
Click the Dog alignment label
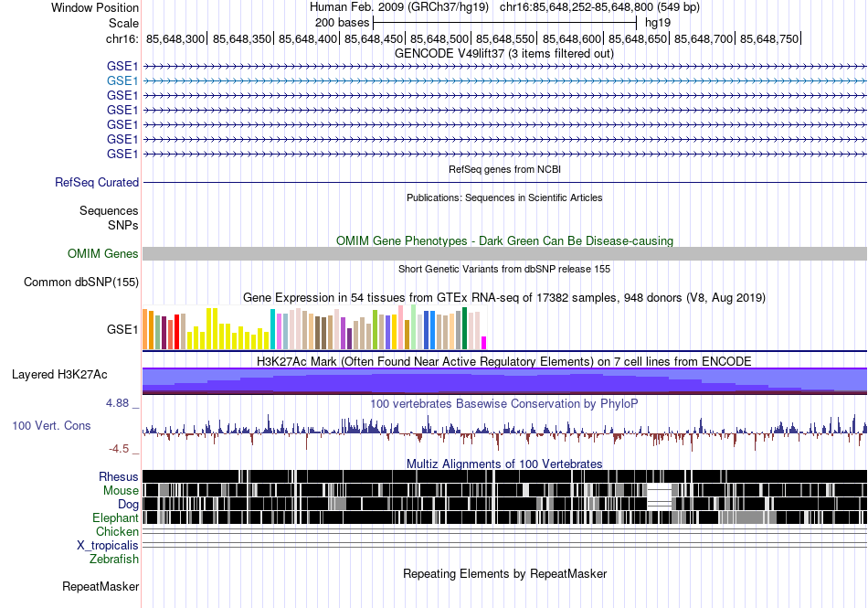coord(128,504)
